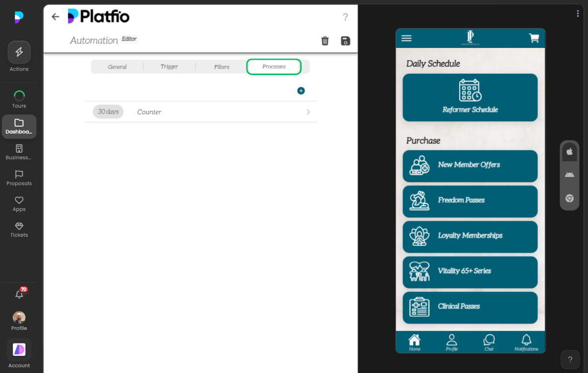Image resolution: width=588 pixels, height=373 pixels.
Task: Switch preview to Android mode
Action: (569, 174)
